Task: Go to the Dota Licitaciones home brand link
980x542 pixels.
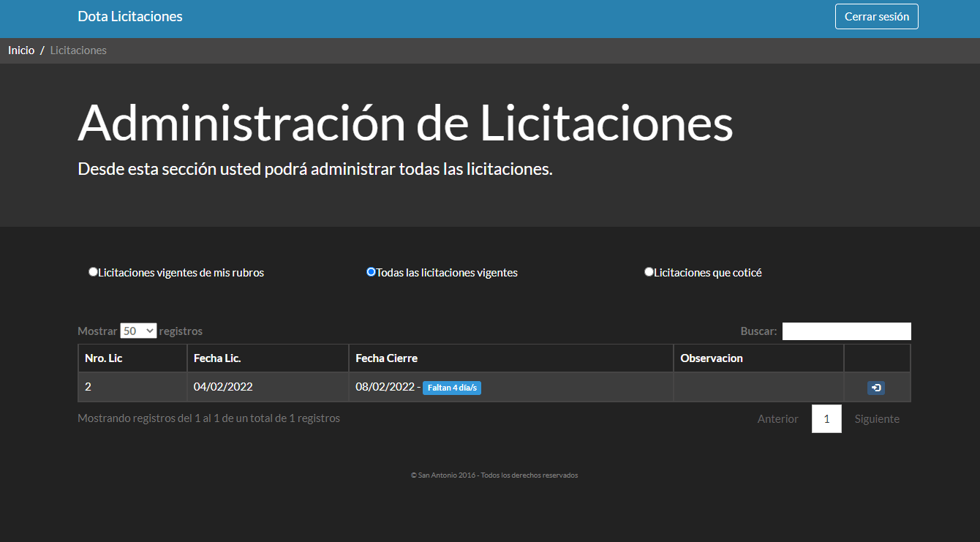Action: [130, 17]
